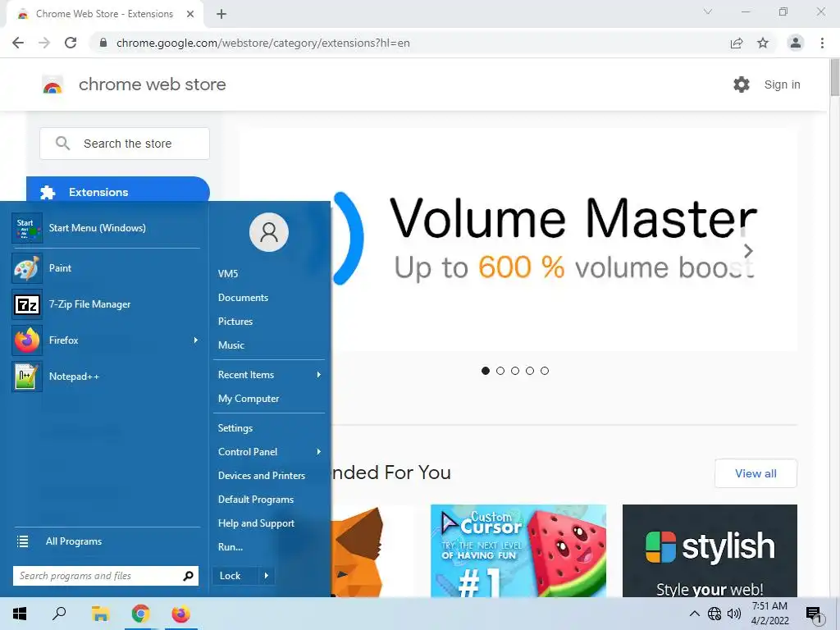The height and width of the screenshot is (630, 840).
Task: Select the fourth carousel dot
Action: pos(530,371)
